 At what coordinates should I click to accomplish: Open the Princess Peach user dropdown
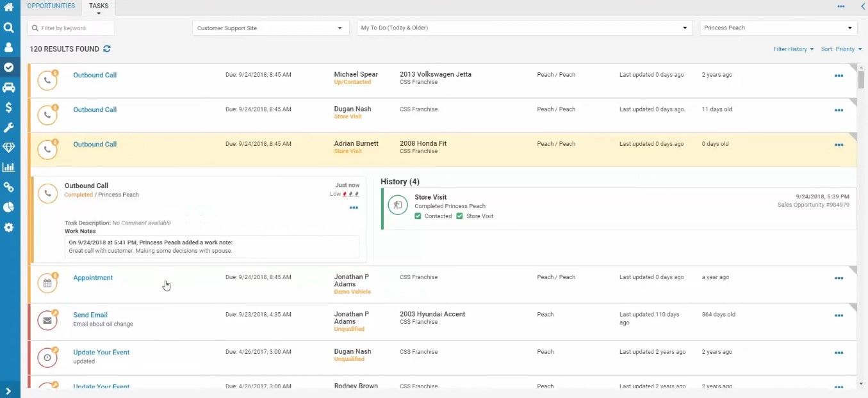tap(778, 28)
